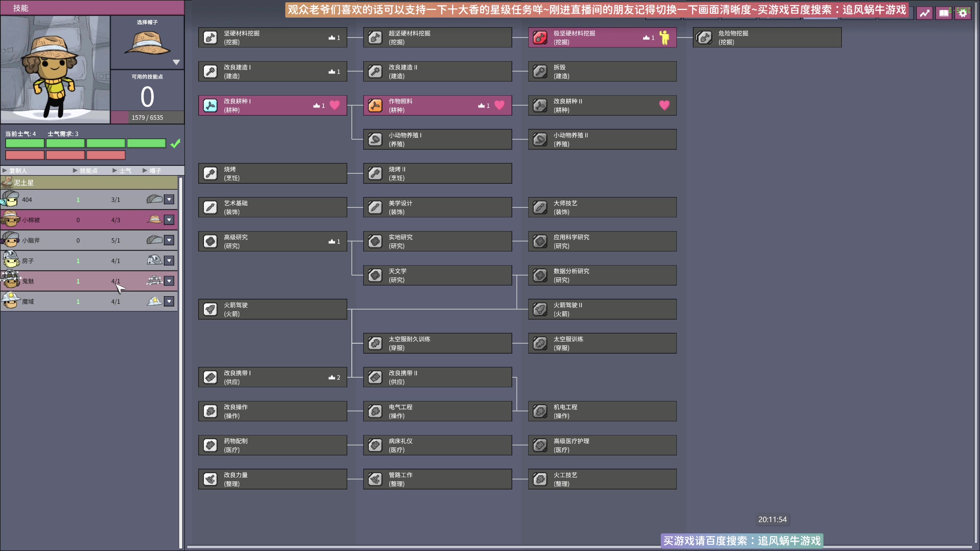Image resolution: width=980 pixels, height=551 pixels.
Task: Click the 烧烤 cooking skill icon
Action: (x=210, y=173)
